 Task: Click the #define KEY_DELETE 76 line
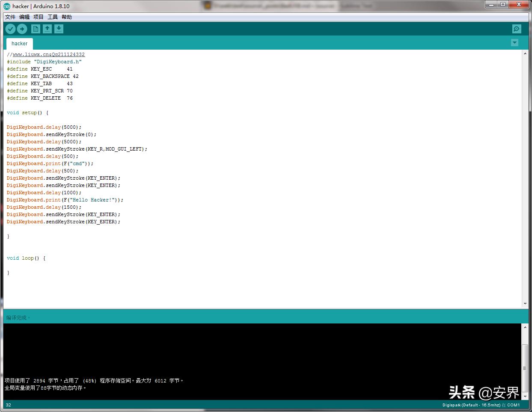click(40, 98)
